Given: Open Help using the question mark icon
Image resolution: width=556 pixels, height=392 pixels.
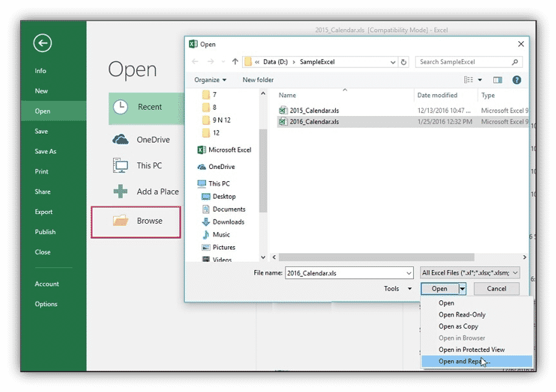Looking at the screenshot, I should click(516, 80).
